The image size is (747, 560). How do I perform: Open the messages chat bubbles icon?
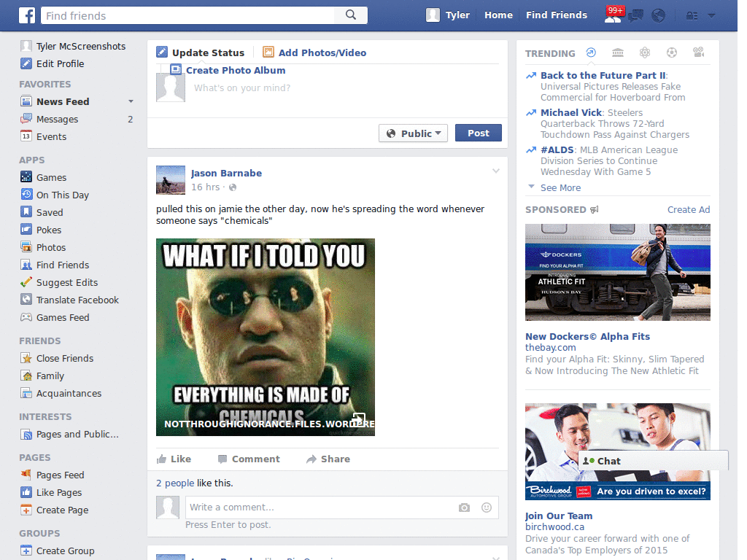point(635,16)
